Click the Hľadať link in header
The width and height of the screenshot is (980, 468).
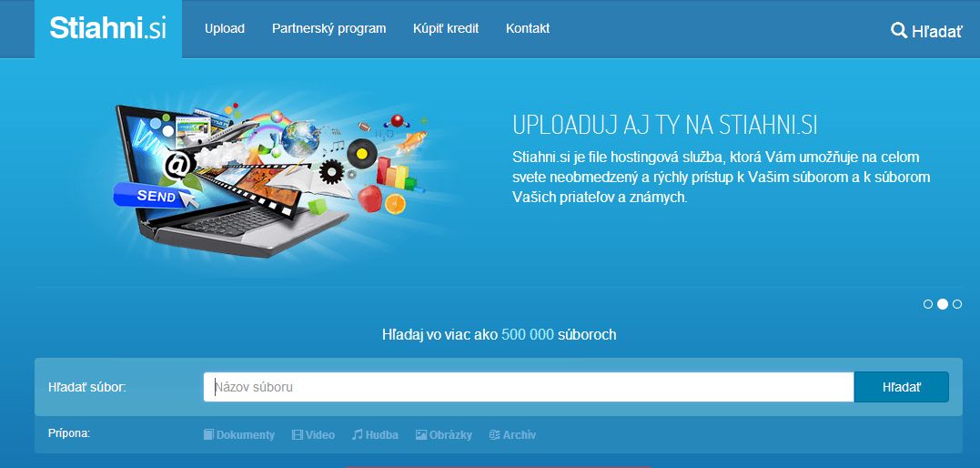coord(936,31)
